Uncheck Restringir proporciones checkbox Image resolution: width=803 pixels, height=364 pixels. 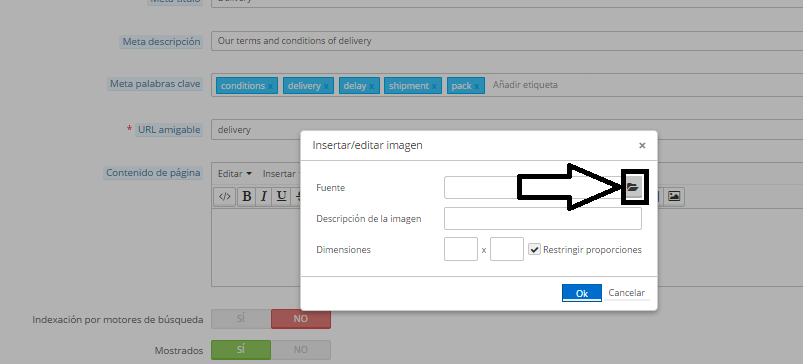(x=534, y=249)
